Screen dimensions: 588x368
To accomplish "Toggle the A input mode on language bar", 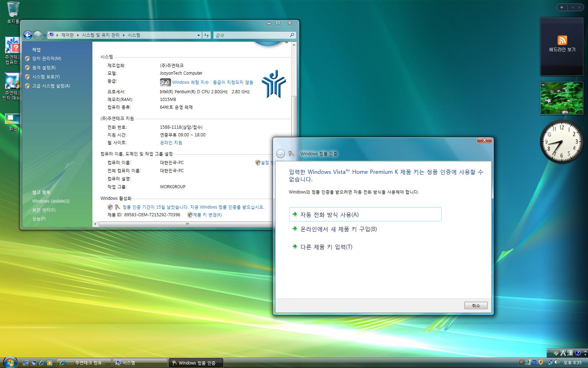I will coord(563,353).
